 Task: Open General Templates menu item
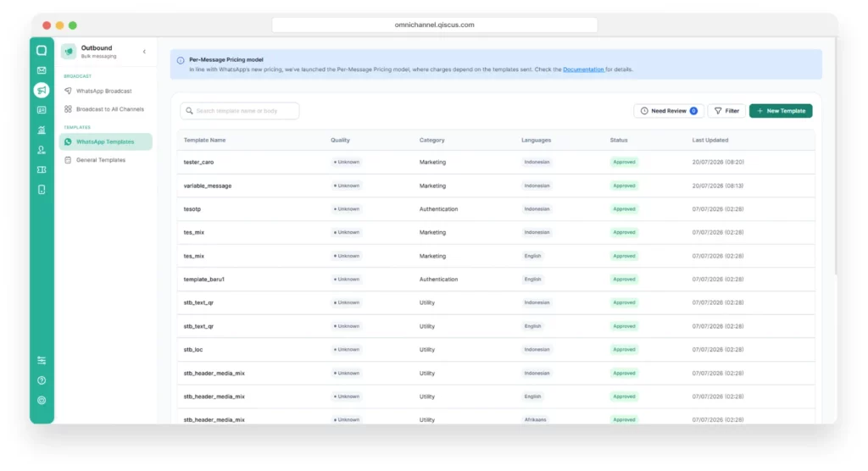pos(105,160)
